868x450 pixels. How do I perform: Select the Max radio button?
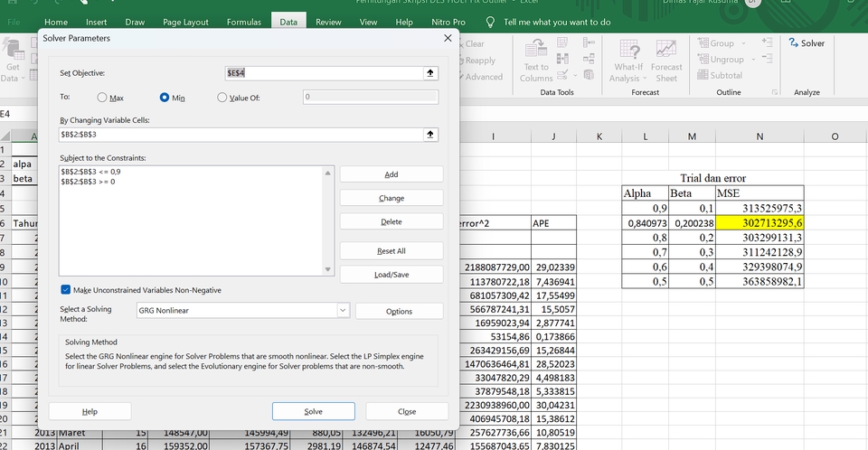(x=102, y=97)
